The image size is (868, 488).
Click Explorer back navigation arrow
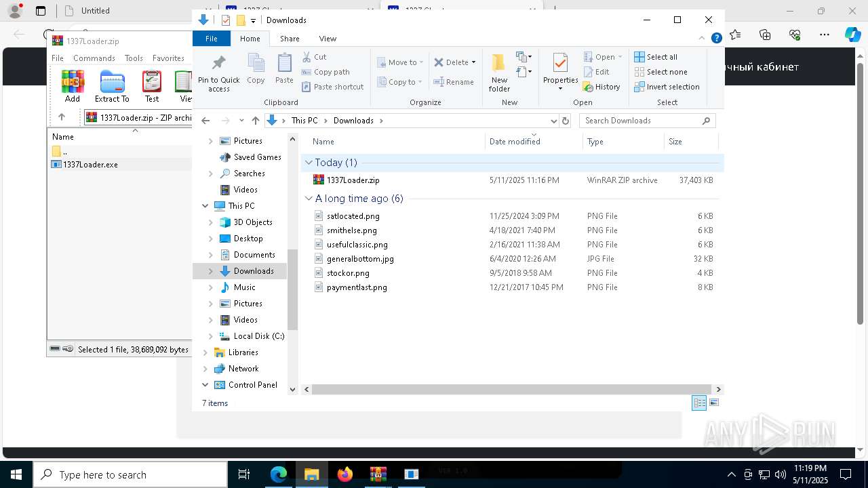[x=205, y=121]
